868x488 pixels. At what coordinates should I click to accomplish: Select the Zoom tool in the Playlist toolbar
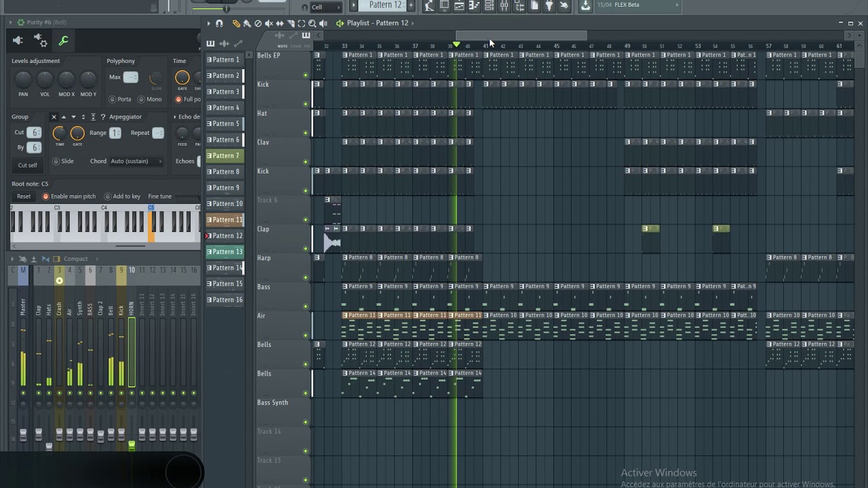pyautogui.click(x=312, y=23)
